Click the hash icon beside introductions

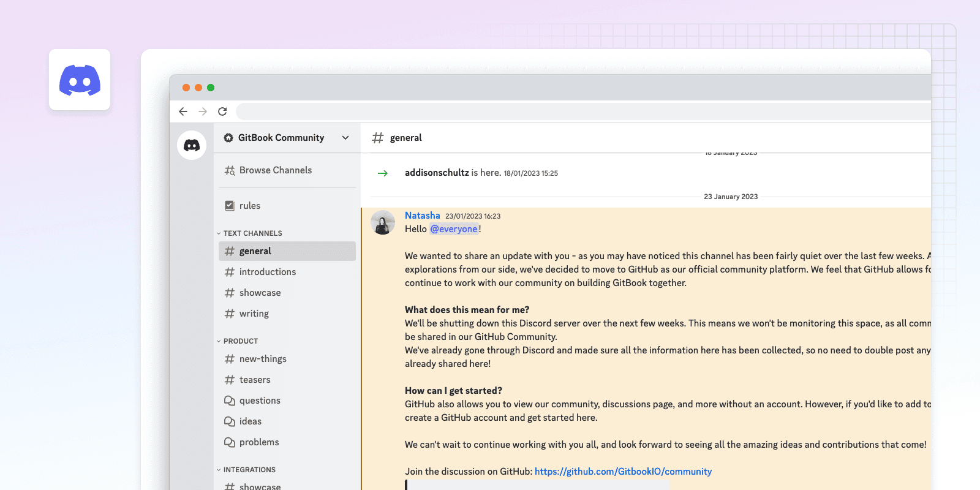point(230,272)
